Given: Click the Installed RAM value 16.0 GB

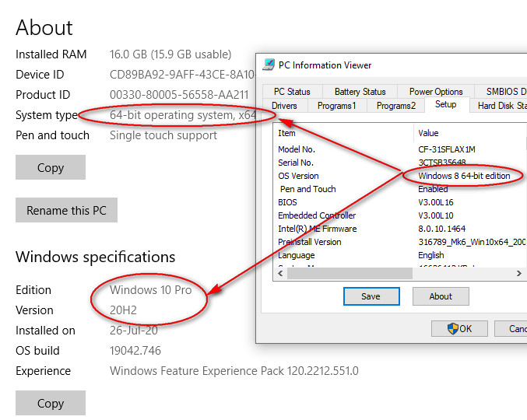Looking at the screenshot, I should pyautogui.click(x=170, y=54).
